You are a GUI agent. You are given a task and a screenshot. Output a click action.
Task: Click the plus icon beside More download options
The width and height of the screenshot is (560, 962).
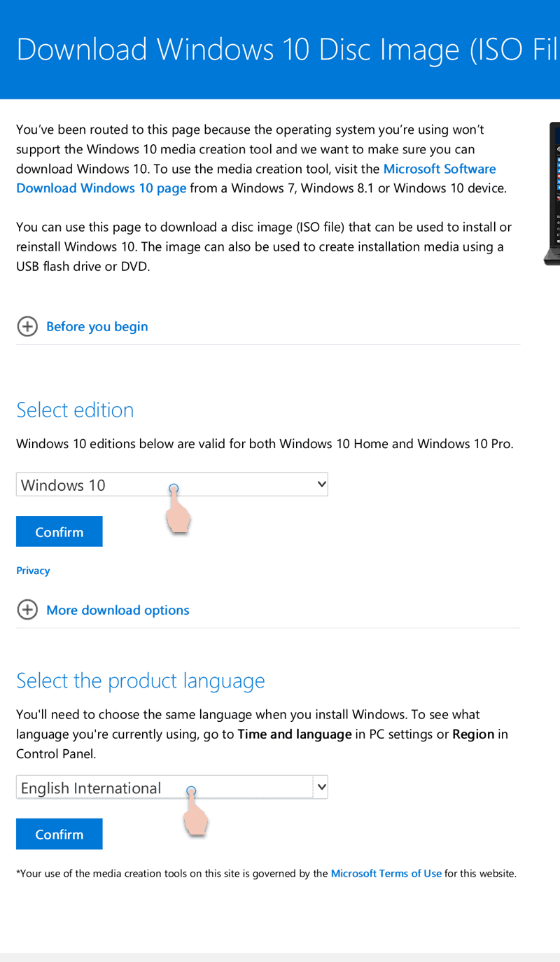27,610
